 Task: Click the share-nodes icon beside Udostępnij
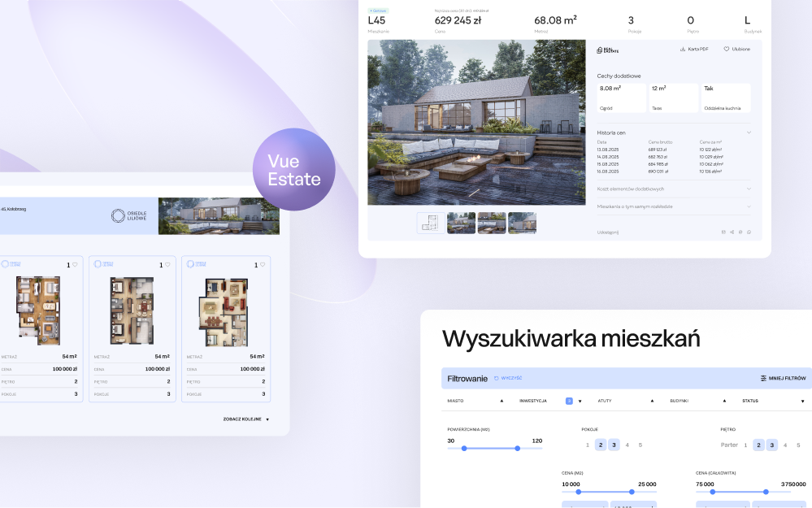point(732,232)
